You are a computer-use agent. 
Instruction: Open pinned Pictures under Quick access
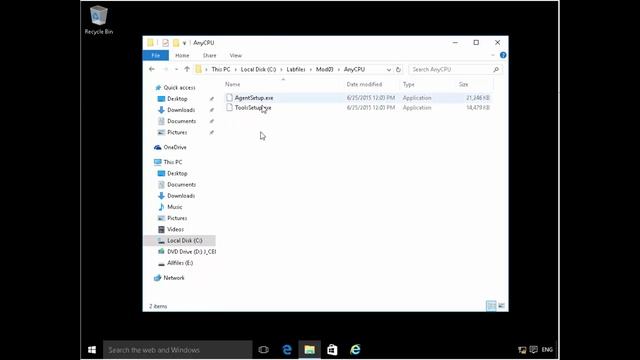coord(177,133)
